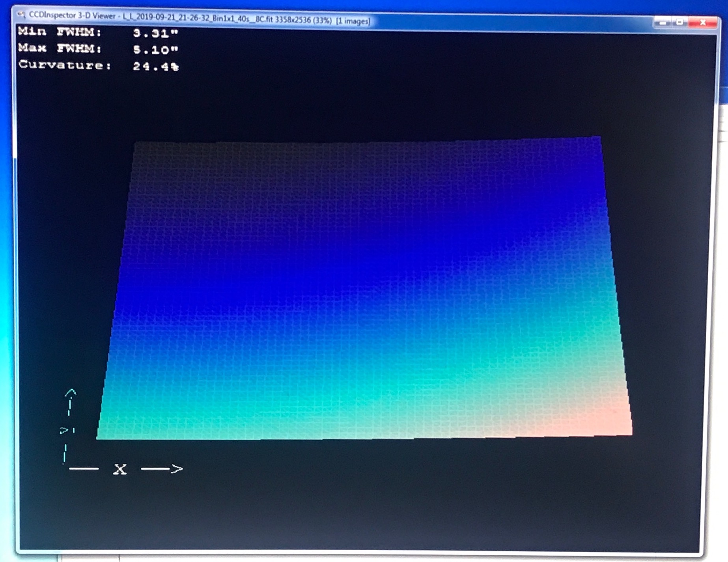Click the Curvature label
The height and width of the screenshot is (562, 728).
pyautogui.click(x=65, y=65)
